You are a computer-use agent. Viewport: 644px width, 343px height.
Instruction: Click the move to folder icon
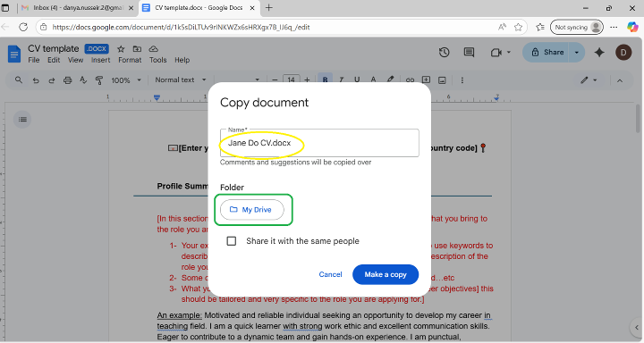[137, 49]
